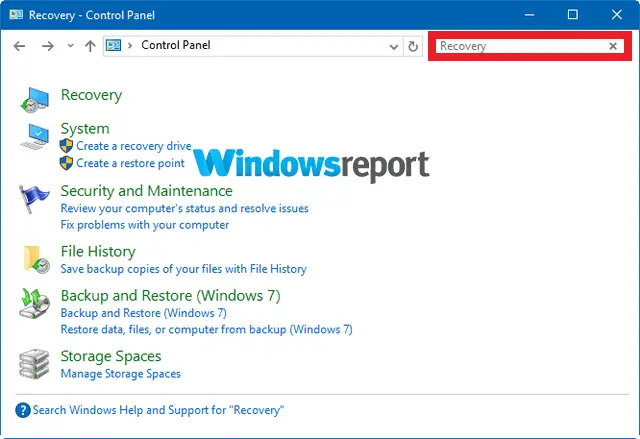Close the Recovery Control Panel window

coord(617,15)
